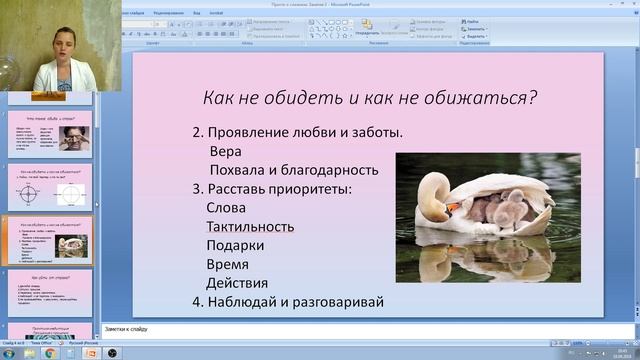Open the Acrobat ribbon tab
This screenshot has height=360, width=640.
click(216, 13)
